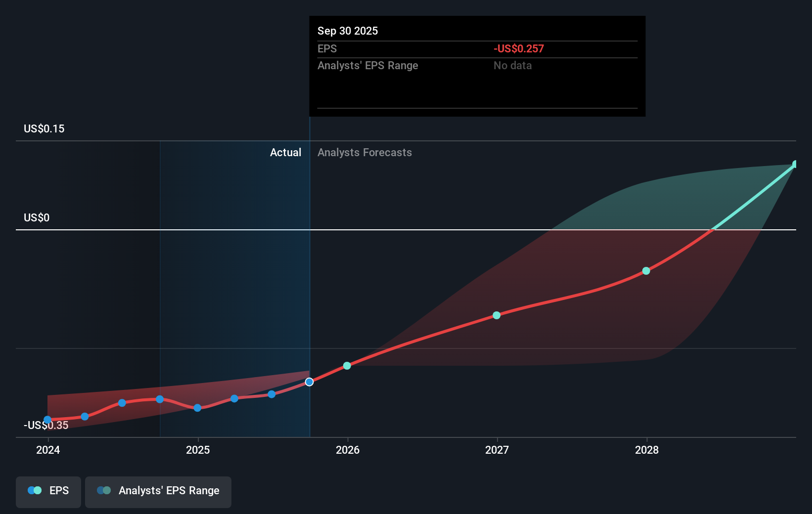Select the Sep 30 2025 EPS data point
The image size is (812, 514).
[x=309, y=382]
